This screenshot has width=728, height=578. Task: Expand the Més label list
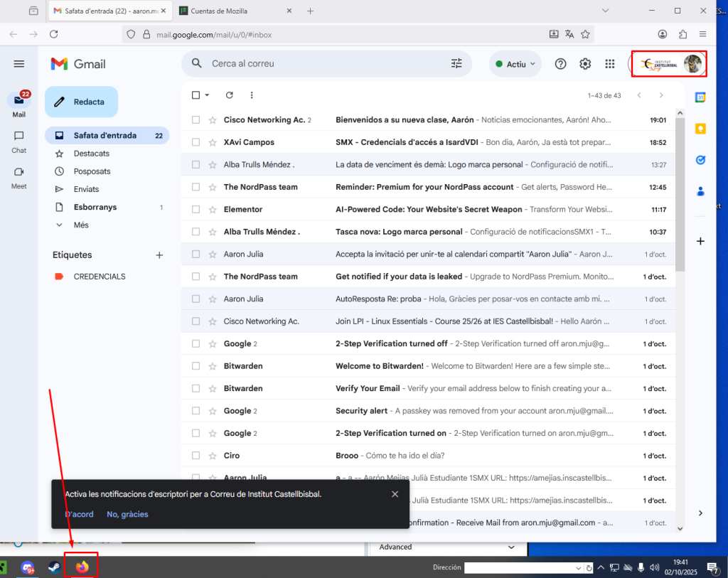[x=81, y=225]
